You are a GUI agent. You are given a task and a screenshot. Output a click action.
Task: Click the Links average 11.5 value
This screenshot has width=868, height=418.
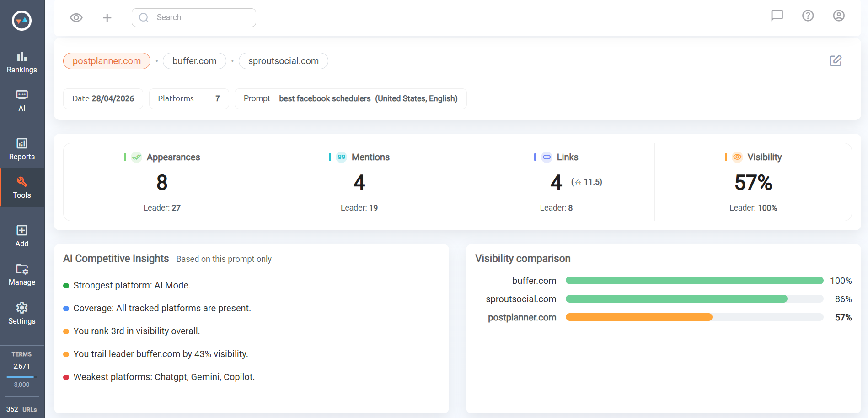[x=587, y=182]
